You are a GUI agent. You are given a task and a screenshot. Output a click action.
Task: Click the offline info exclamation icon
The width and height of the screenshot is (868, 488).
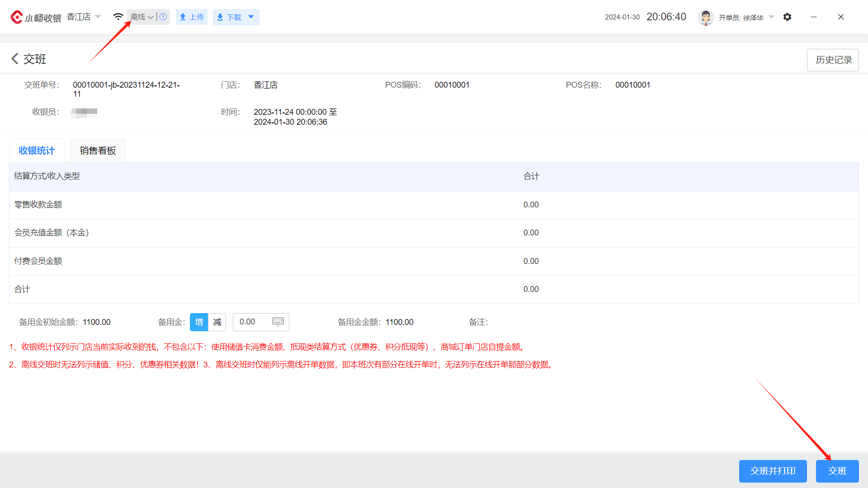[x=163, y=17]
